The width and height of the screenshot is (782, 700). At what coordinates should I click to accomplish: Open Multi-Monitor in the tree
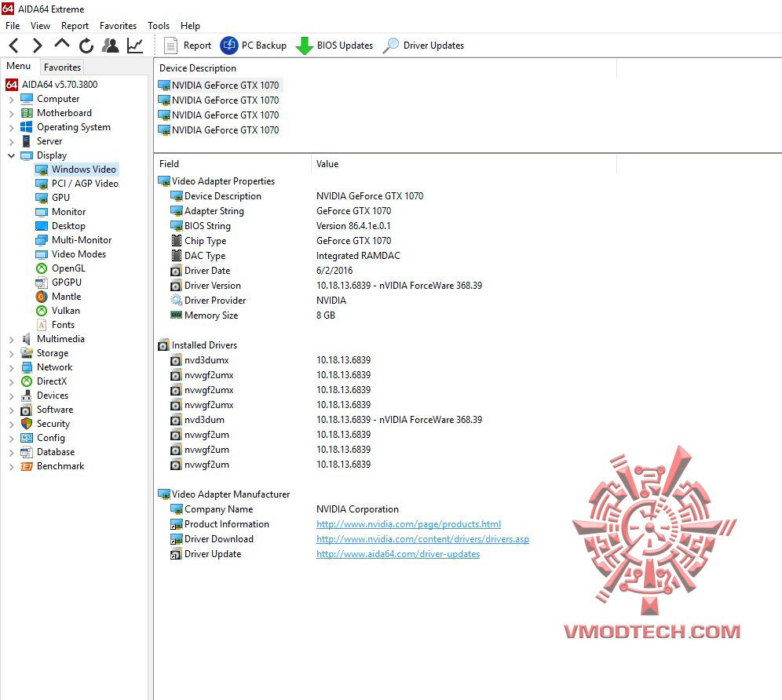pos(74,240)
